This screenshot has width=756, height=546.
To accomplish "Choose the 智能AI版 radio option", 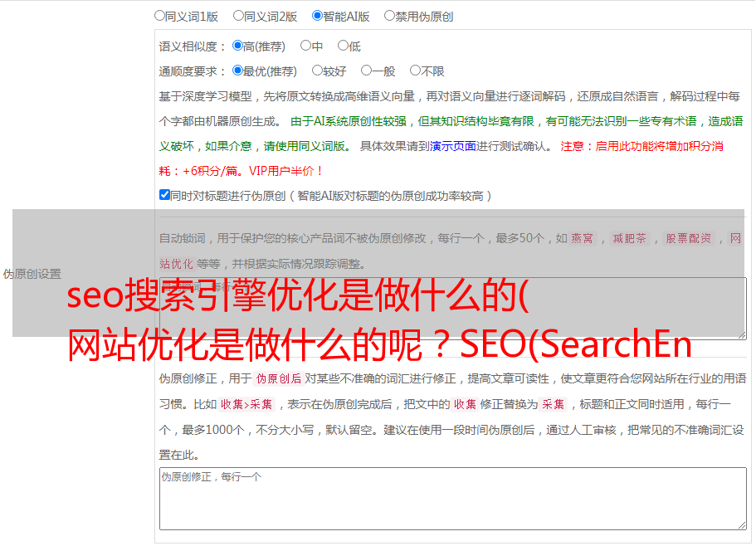I will [x=317, y=16].
